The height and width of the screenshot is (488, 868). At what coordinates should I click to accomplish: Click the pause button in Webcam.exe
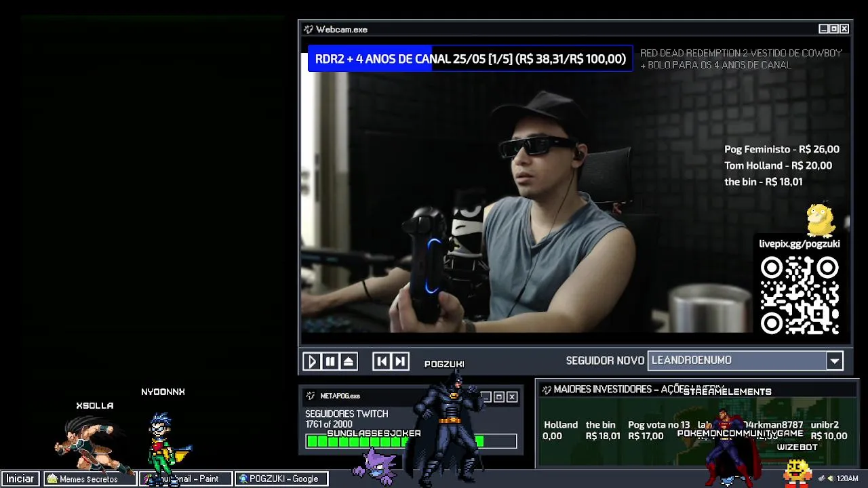click(x=330, y=361)
